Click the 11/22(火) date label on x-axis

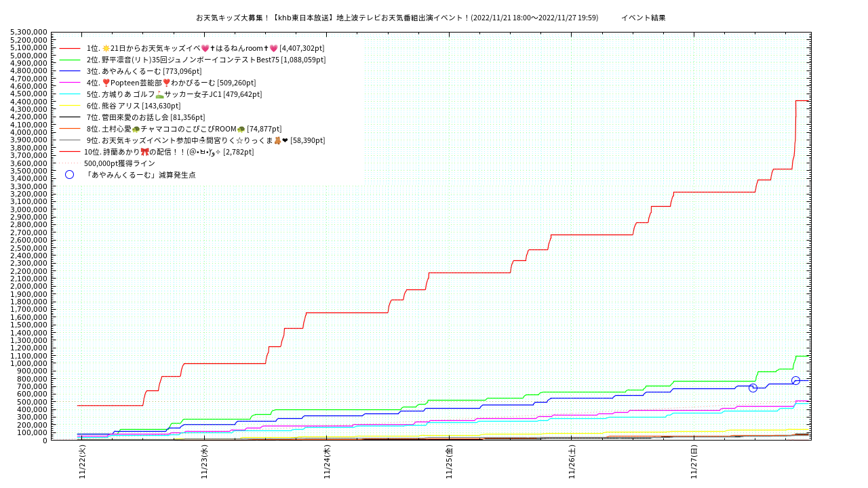82,462
